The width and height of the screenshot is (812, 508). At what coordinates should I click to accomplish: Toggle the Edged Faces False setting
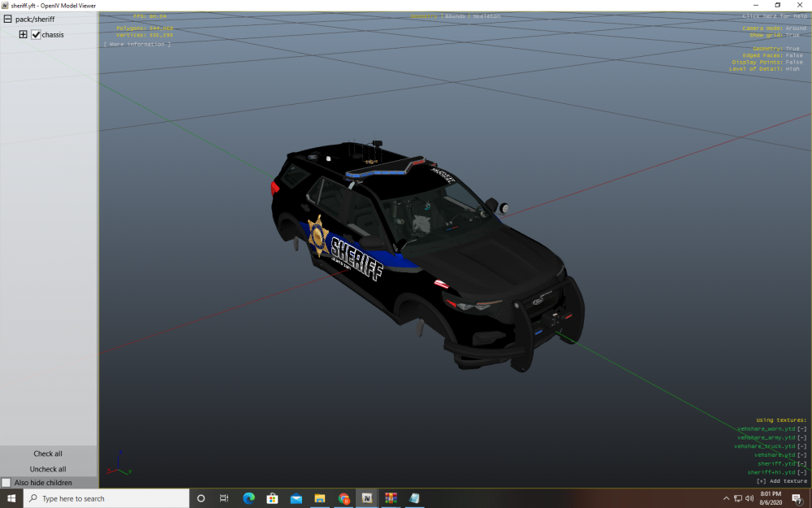[794, 55]
